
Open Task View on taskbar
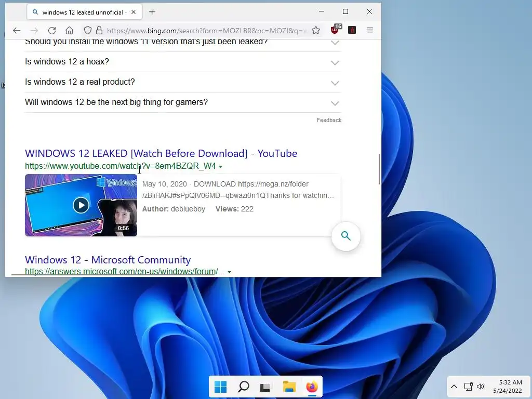(265, 387)
